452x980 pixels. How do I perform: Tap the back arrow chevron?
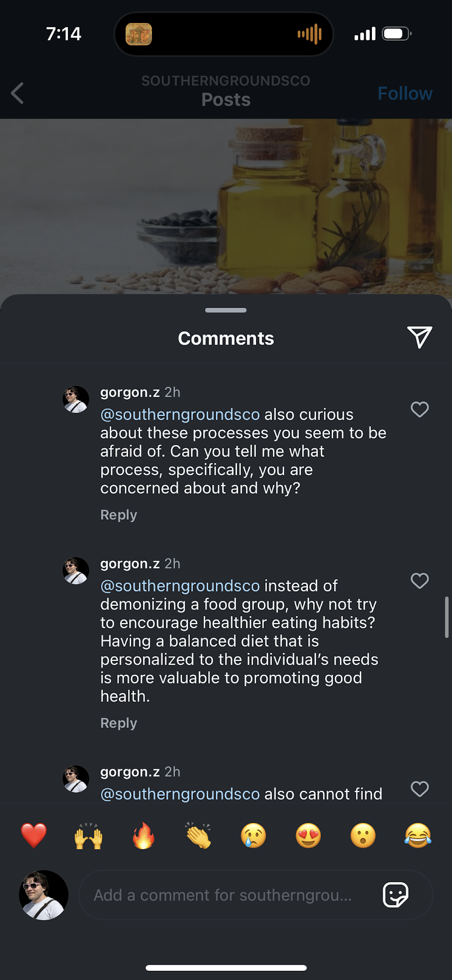point(17,93)
